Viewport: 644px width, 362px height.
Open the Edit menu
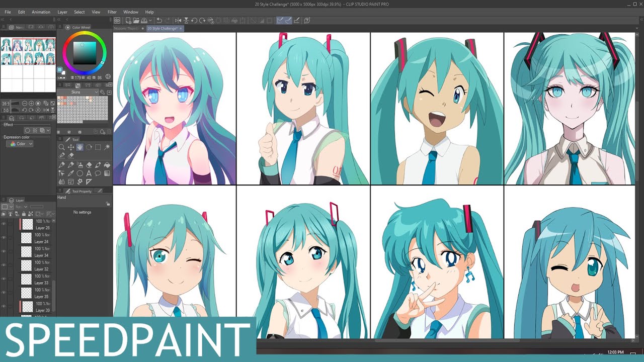point(22,12)
